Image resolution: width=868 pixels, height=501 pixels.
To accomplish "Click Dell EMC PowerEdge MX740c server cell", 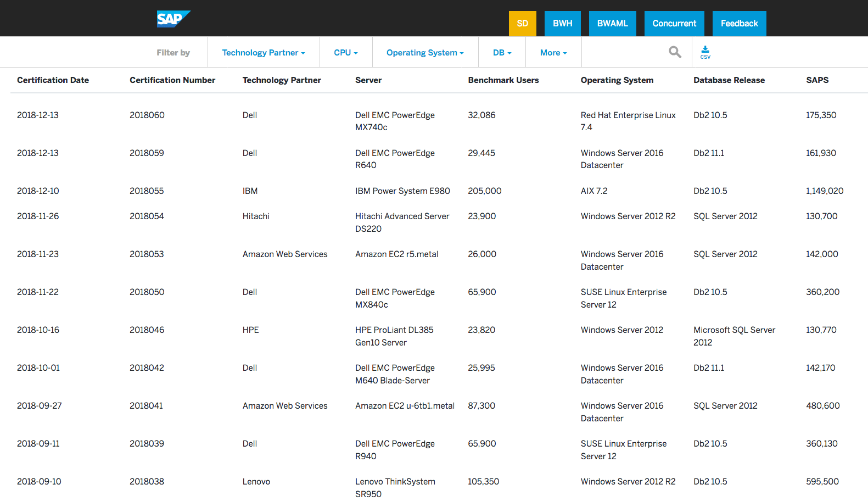I will 395,121.
